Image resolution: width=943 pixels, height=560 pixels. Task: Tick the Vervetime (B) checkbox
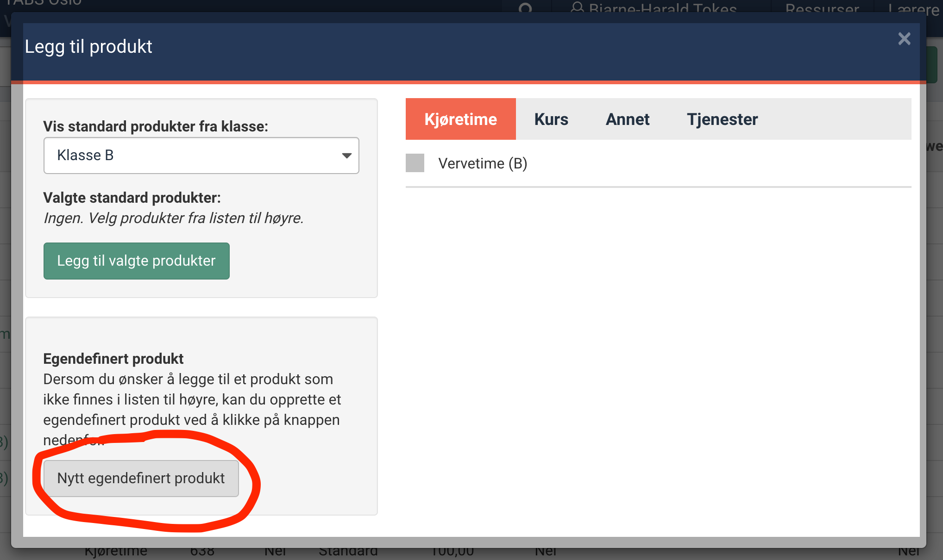[x=415, y=163]
